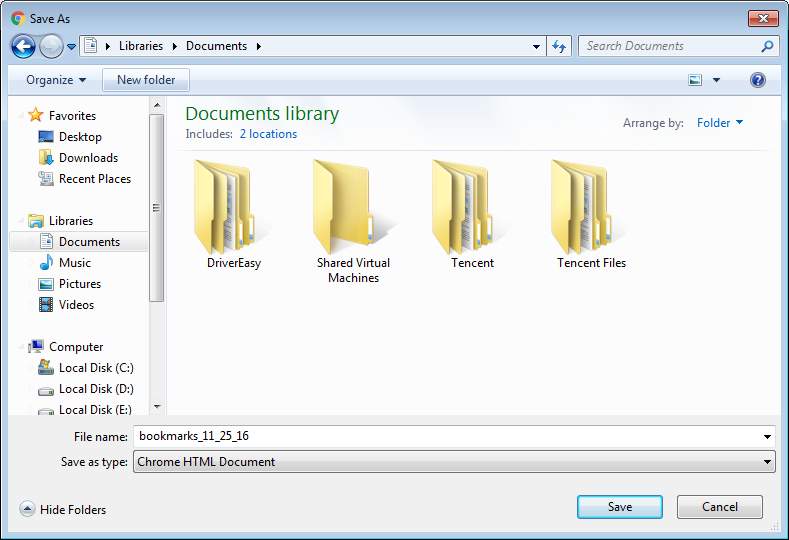Open the address bar history dropdown
Viewport: 789px width, 540px height.
tap(536, 46)
